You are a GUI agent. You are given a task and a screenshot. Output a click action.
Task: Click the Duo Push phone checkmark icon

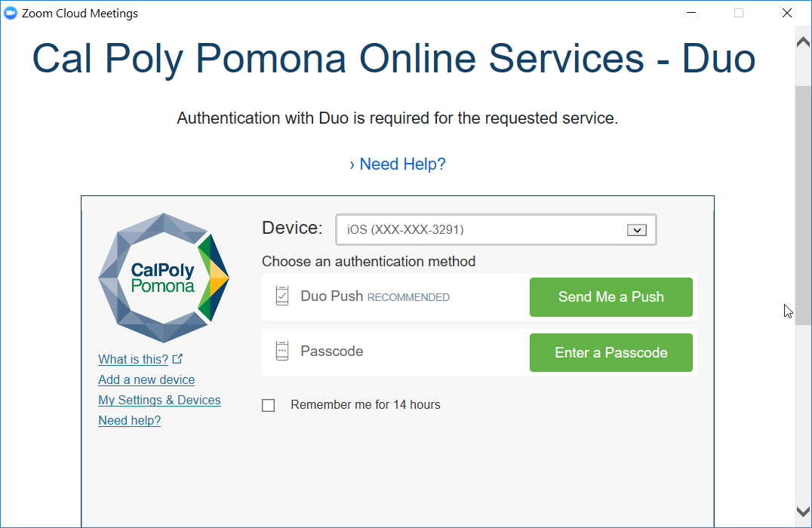(282, 296)
